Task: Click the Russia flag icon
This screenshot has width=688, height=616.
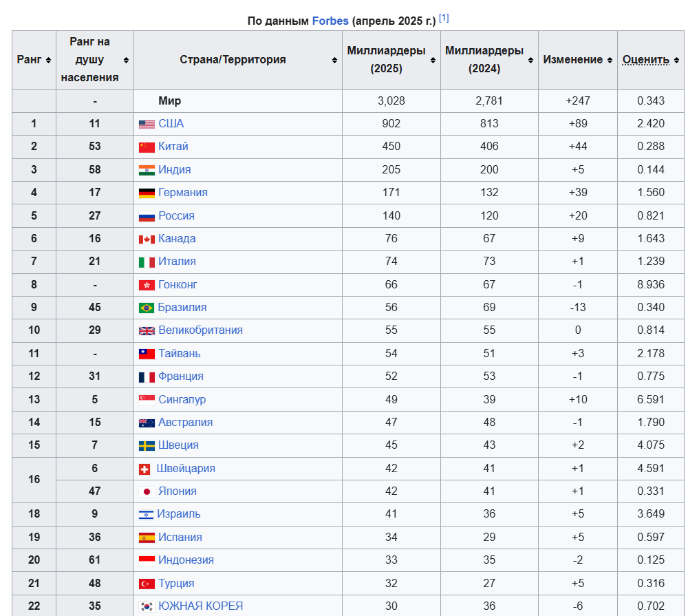Action: (147, 216)
